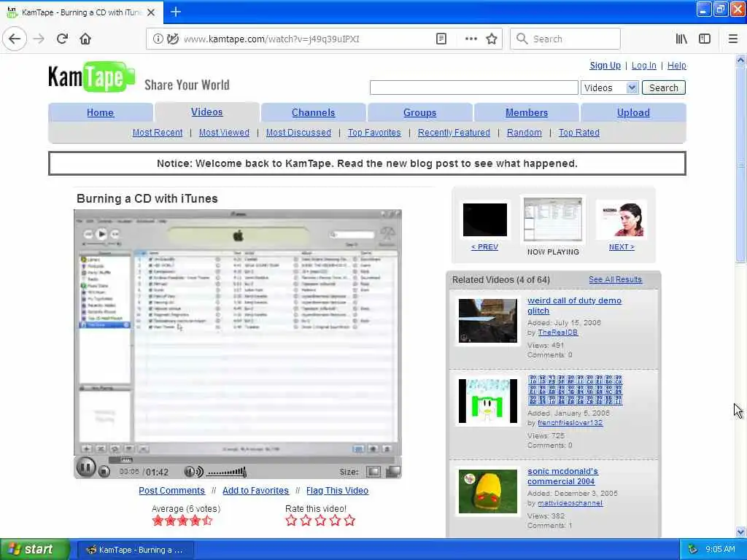Rate the video three stars

(x=320, y=520)
